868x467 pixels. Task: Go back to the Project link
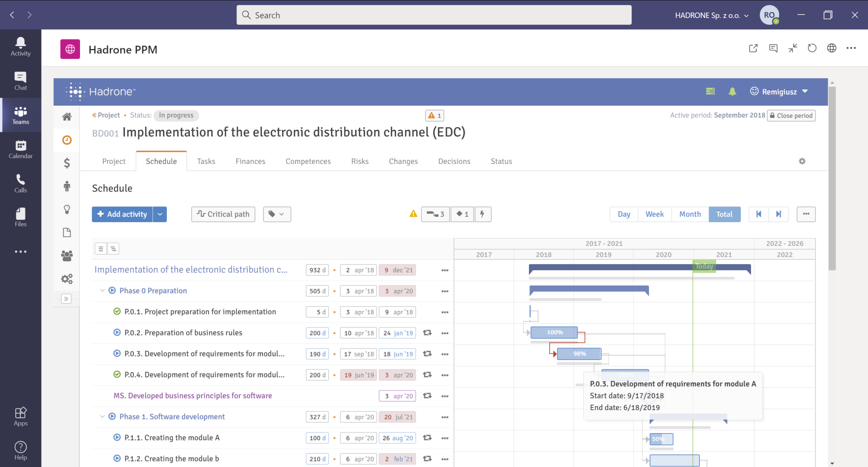[x=106, y=115]
